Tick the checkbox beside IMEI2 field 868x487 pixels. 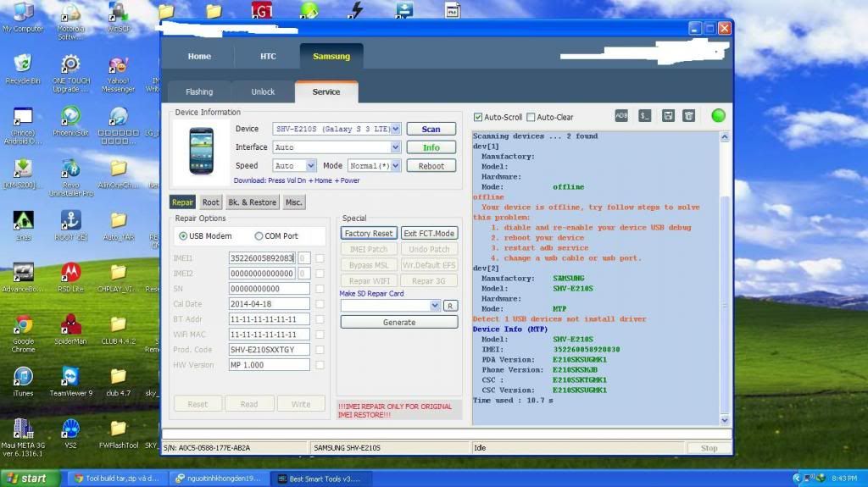pos(320,274)
